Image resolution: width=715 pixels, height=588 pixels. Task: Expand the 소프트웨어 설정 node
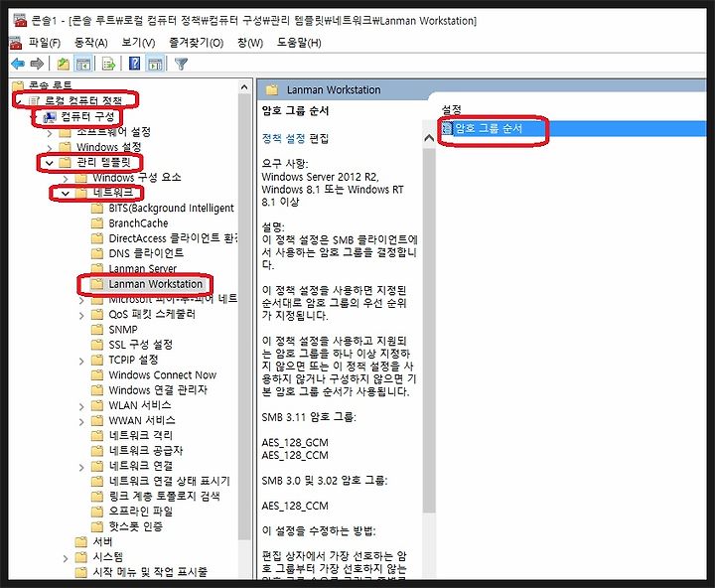(x=50, y=133)
